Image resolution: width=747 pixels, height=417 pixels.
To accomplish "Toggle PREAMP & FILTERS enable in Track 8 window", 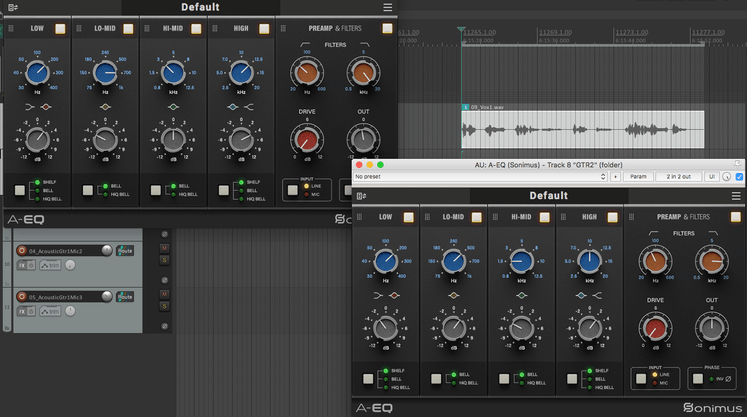I will pyautogui.click(x=736, y=217).
